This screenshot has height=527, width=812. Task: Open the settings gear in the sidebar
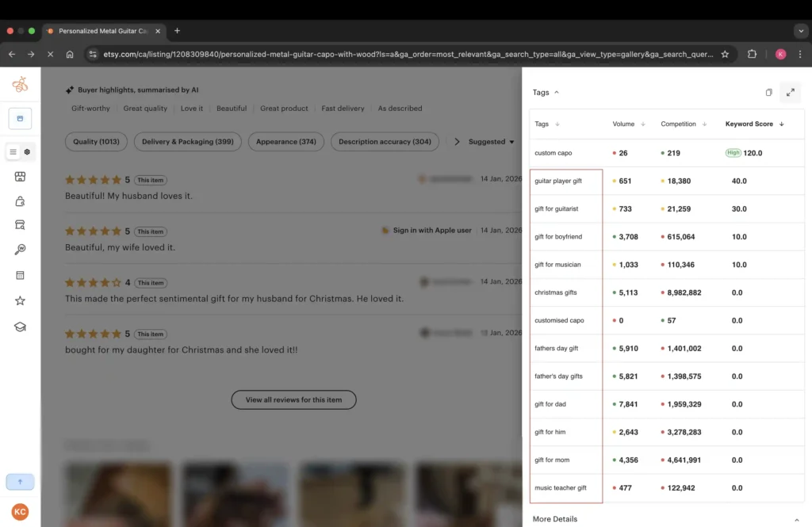pos(26,151)
